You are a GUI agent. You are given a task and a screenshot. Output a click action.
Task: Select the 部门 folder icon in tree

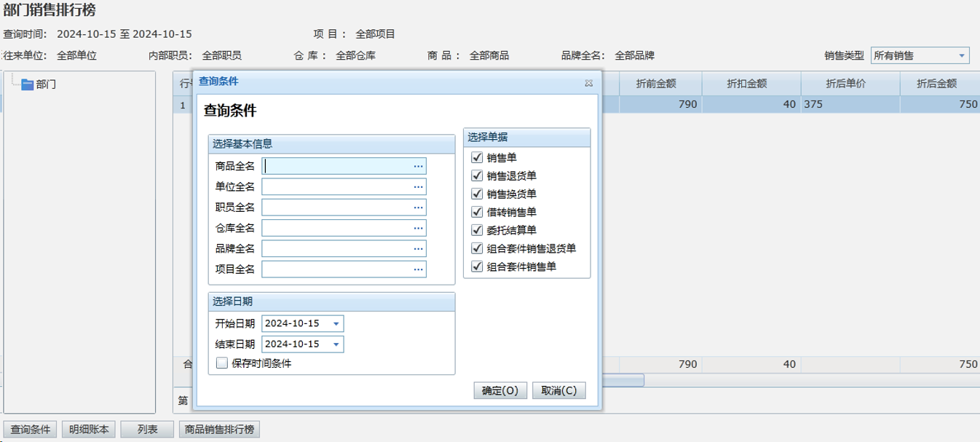tap(28, 84)
